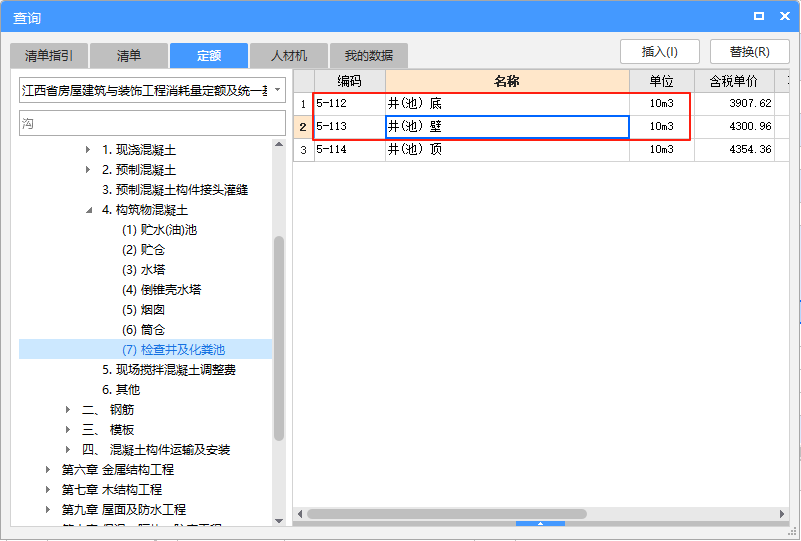Click the table horizontal scrollbar thumb
This screenshot has width=801, height=541.
447,514
